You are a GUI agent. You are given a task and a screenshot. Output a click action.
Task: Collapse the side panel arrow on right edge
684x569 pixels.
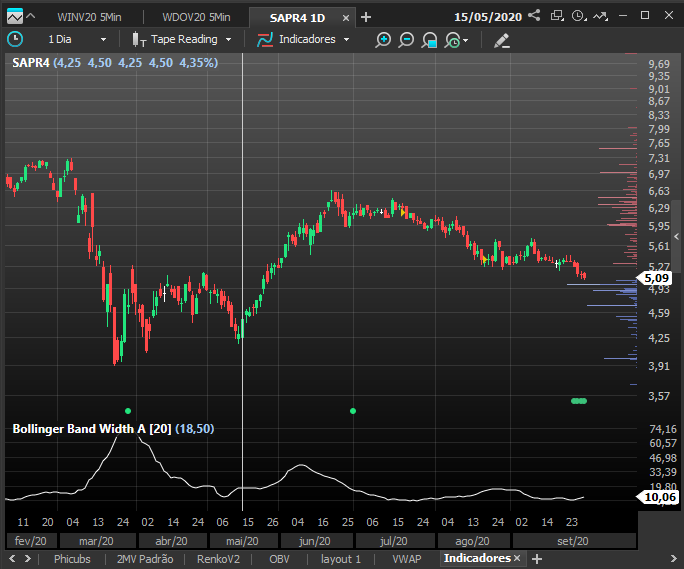(677, 237)
